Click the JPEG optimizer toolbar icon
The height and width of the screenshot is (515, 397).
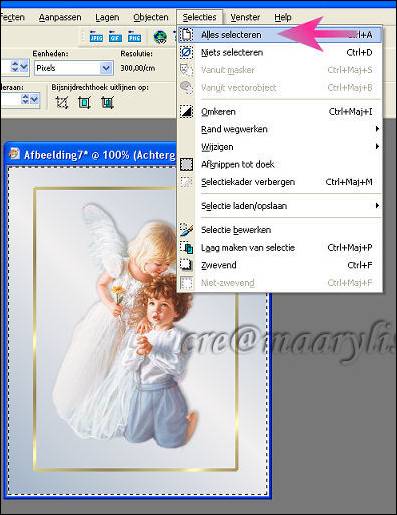[96, 37]
